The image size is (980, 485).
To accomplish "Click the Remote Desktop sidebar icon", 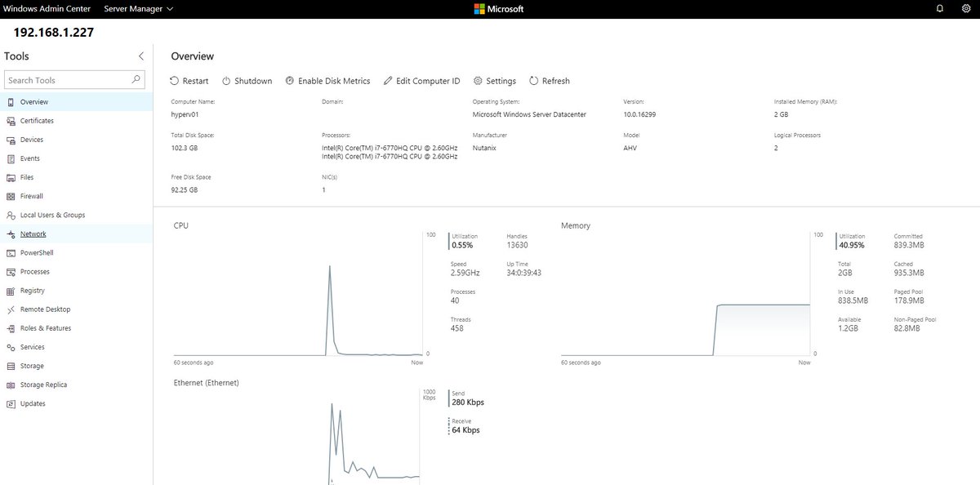I will tap(11, 309).
